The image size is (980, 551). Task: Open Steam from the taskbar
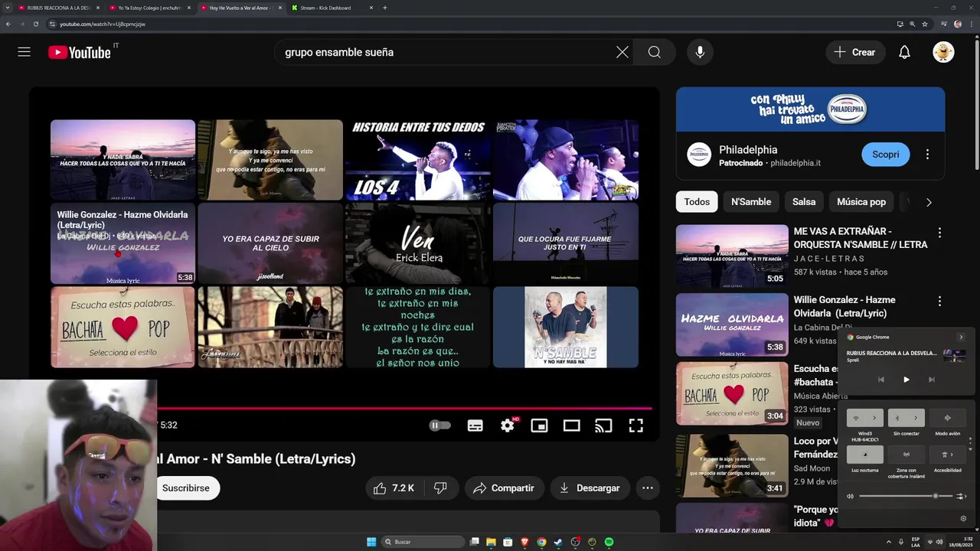pos(558,542)
